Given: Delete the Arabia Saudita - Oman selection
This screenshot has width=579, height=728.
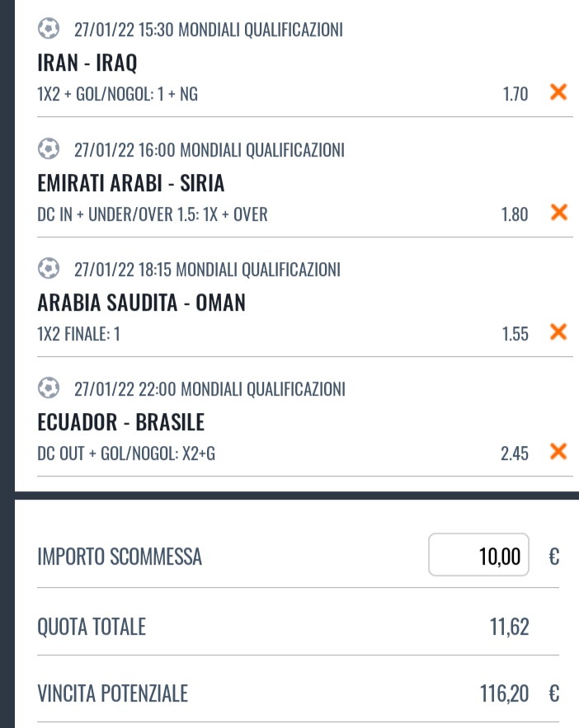Looking at the screenshot, I should [x=558, y=332].
